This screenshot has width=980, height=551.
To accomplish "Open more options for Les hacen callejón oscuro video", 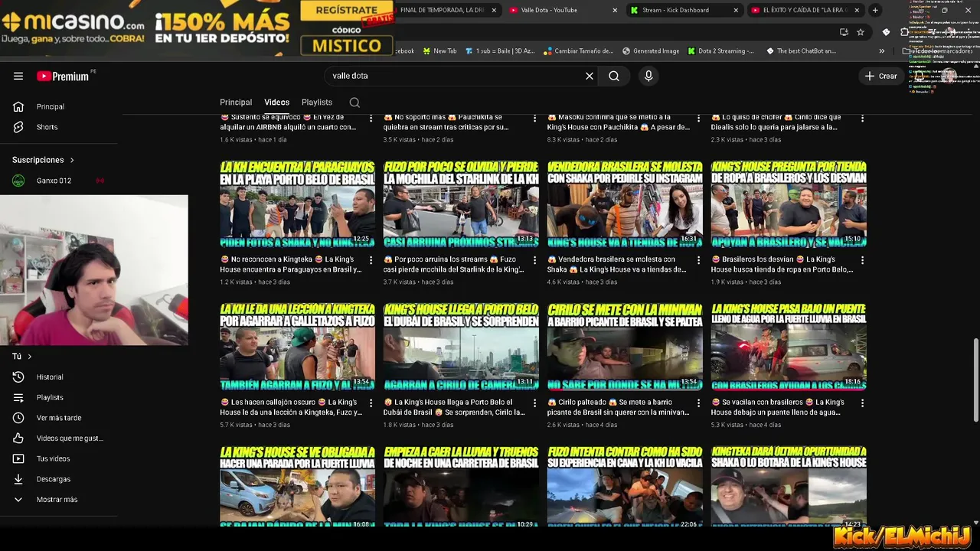I will [x=371, y=403].
